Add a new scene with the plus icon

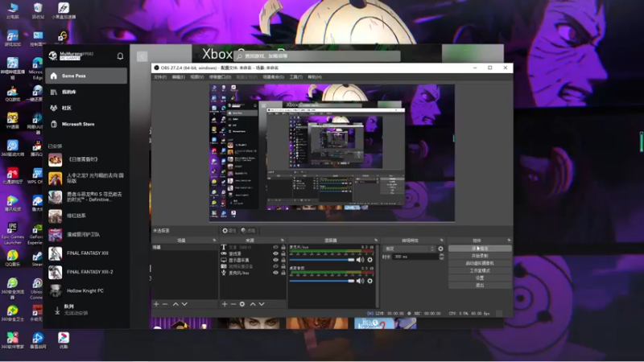(x=156, y=304)
